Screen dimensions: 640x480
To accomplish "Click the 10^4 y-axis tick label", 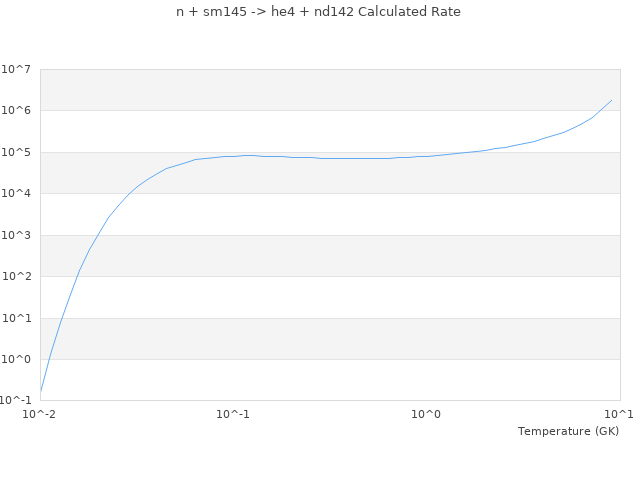I will 16,194.
